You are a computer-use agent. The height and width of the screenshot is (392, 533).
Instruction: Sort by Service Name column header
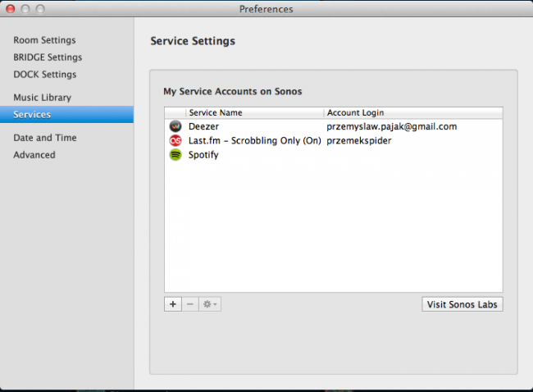coord(254,112)
